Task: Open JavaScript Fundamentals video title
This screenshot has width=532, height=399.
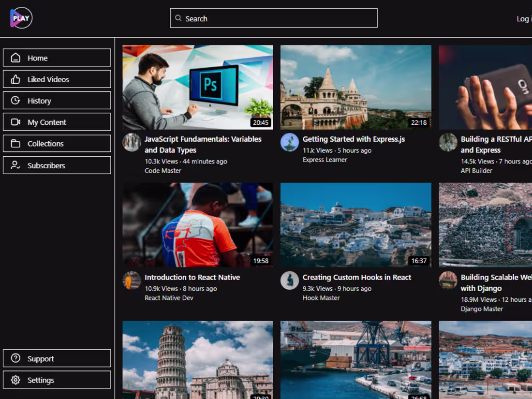Action: tap(203, 145)
